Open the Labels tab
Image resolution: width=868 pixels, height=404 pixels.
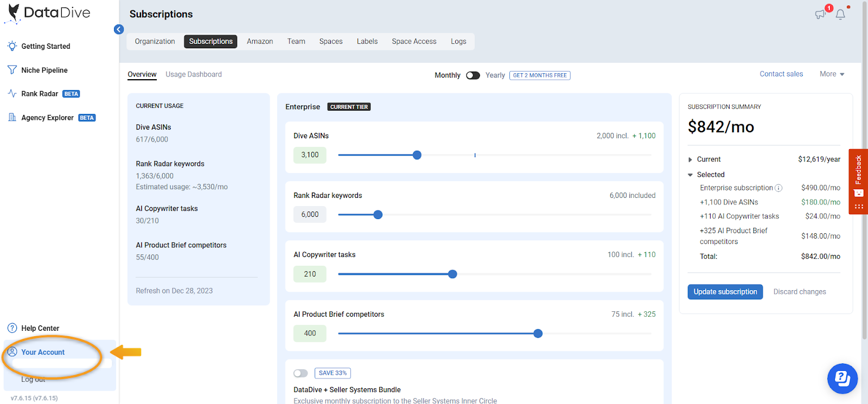tap(367, 41)
